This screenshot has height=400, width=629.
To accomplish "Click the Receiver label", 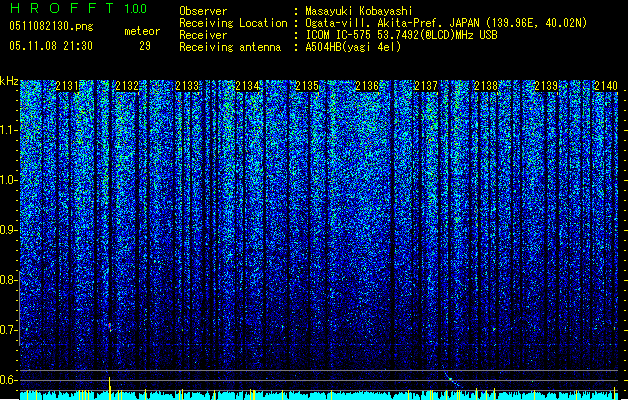I will (203, 35).
